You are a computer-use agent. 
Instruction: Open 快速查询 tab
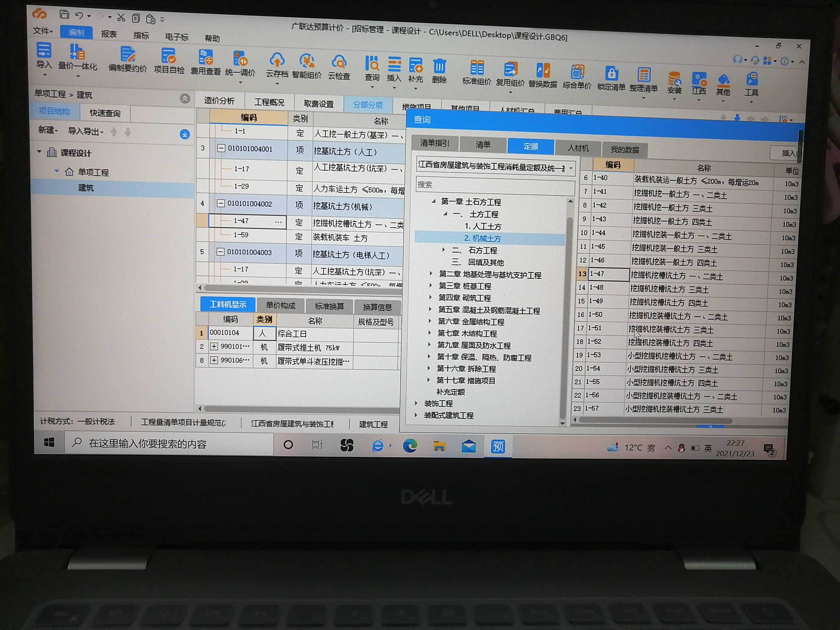105,113
